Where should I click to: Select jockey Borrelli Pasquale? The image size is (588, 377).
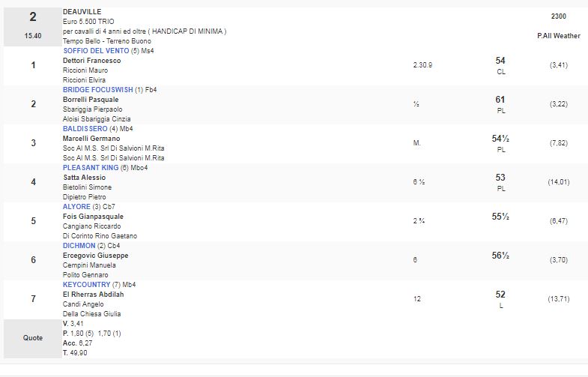tap(91, 100)
